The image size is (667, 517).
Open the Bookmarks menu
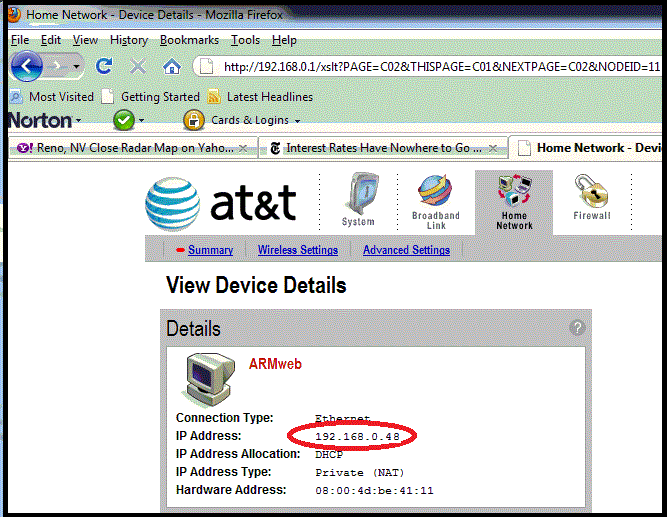pyautogui.click(x=189, y=40)
